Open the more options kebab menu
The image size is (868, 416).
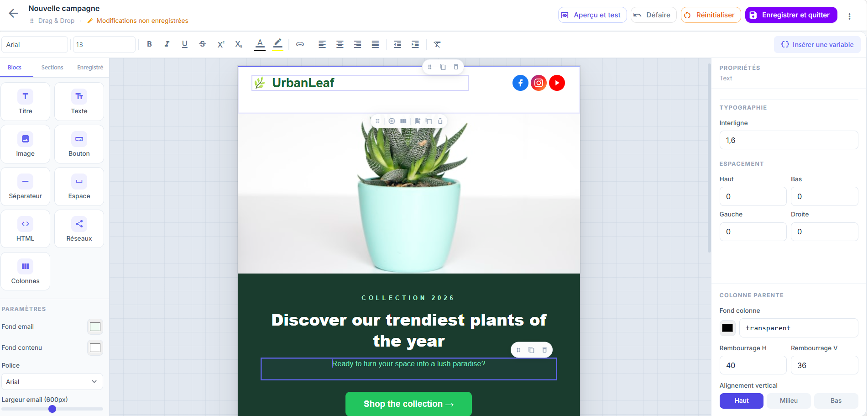849,16
